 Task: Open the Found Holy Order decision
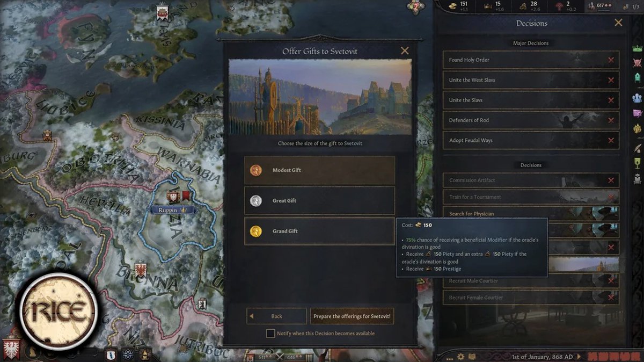point(531,60)
